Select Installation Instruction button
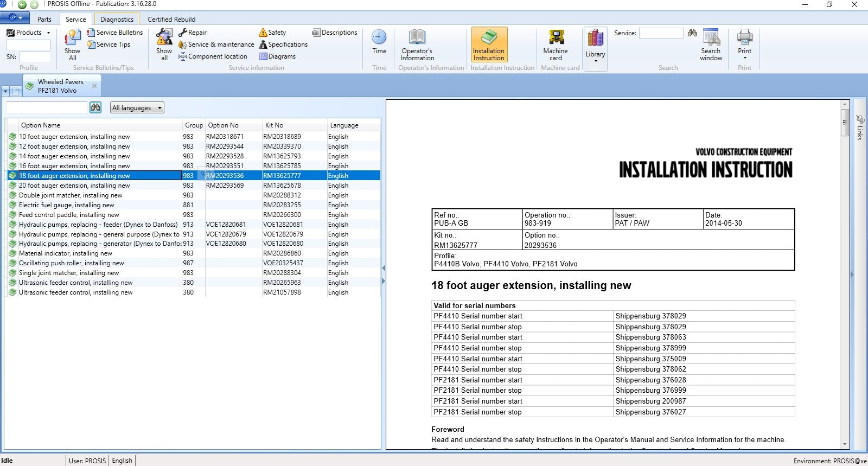This screenshot has height=466, width=868. 489,45
